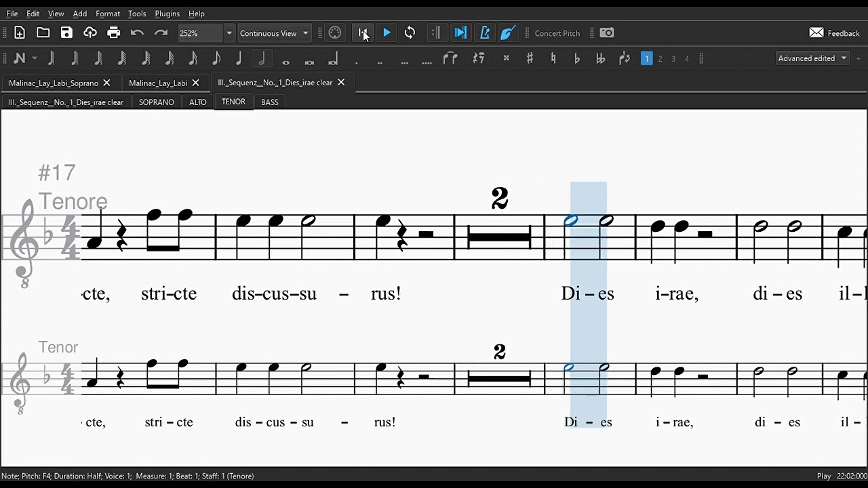Add a quadruple augmentation dot
Image resolution: width=868 pixels, height=488 pixels.
[x=427, y=62]
